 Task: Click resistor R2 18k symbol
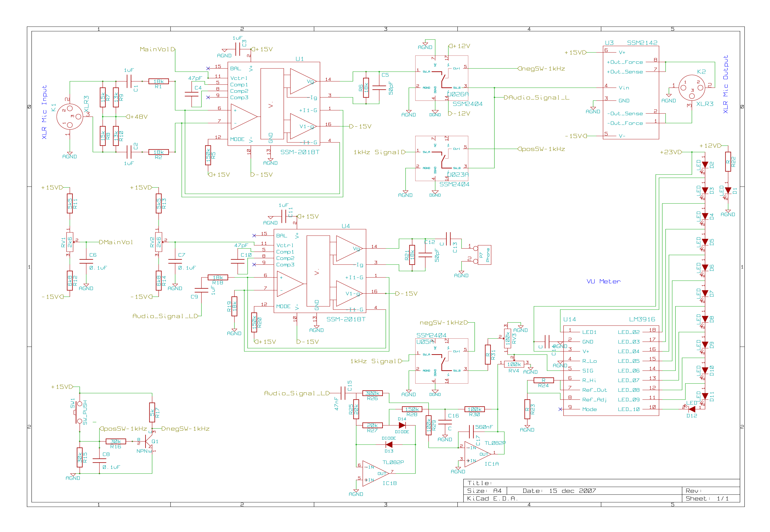coord(159,152)
